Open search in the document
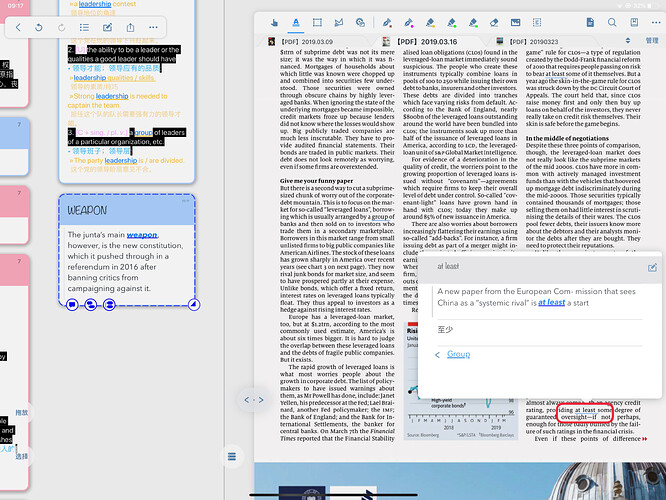 pos(612,23)
